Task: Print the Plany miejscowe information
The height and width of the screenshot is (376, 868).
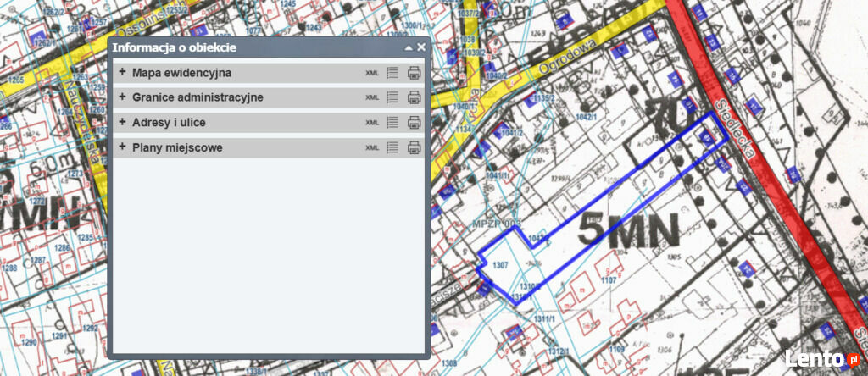Action: click(414, 147)
